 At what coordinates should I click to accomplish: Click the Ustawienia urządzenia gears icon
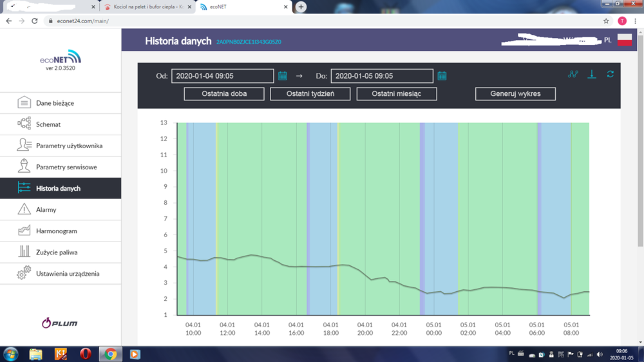24,273
